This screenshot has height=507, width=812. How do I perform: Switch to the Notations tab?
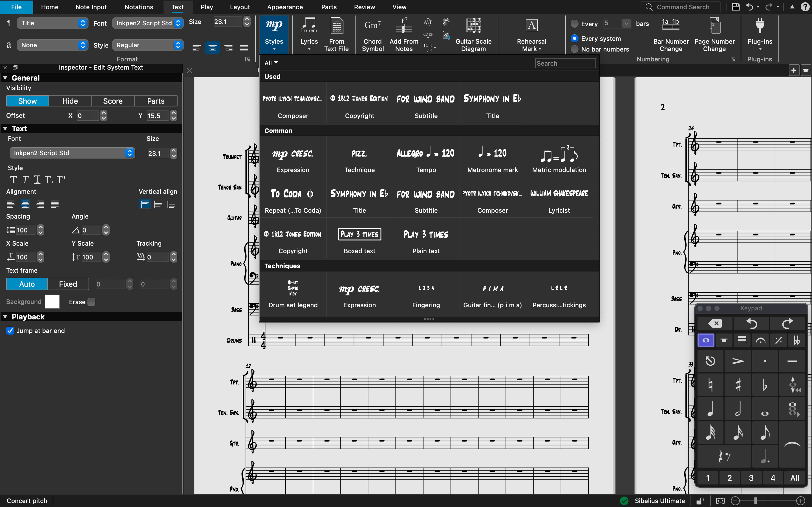tap(139, 7)
